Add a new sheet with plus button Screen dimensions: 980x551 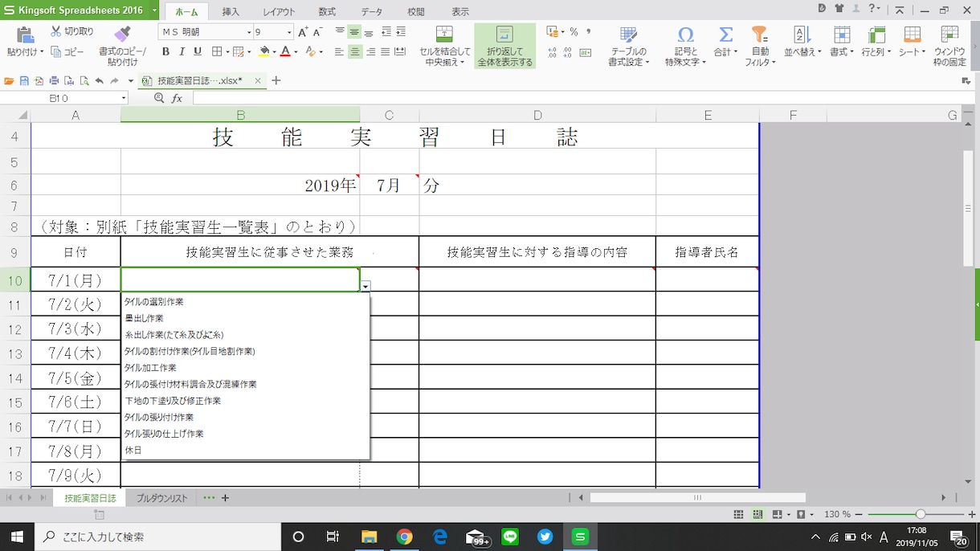(225, 498)
